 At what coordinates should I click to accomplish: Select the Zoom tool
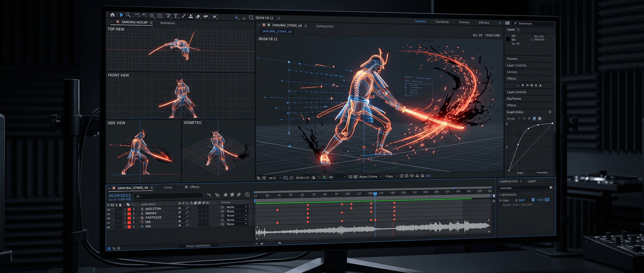pos(128,15)
